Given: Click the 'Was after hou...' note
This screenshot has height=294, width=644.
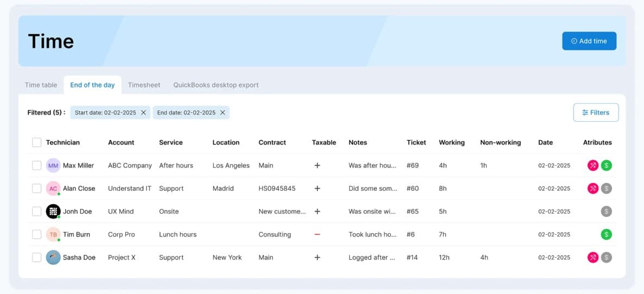Looking at the screenshot, I should (372, 165).
